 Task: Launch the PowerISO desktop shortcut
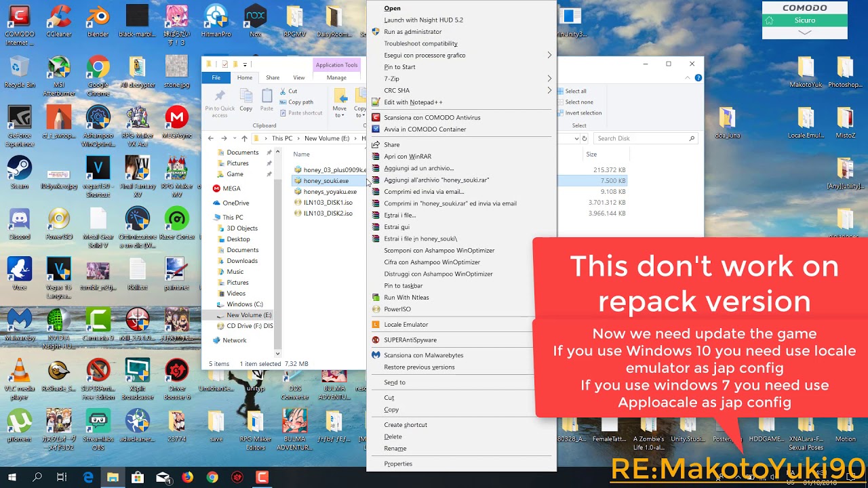coord(59,223)
